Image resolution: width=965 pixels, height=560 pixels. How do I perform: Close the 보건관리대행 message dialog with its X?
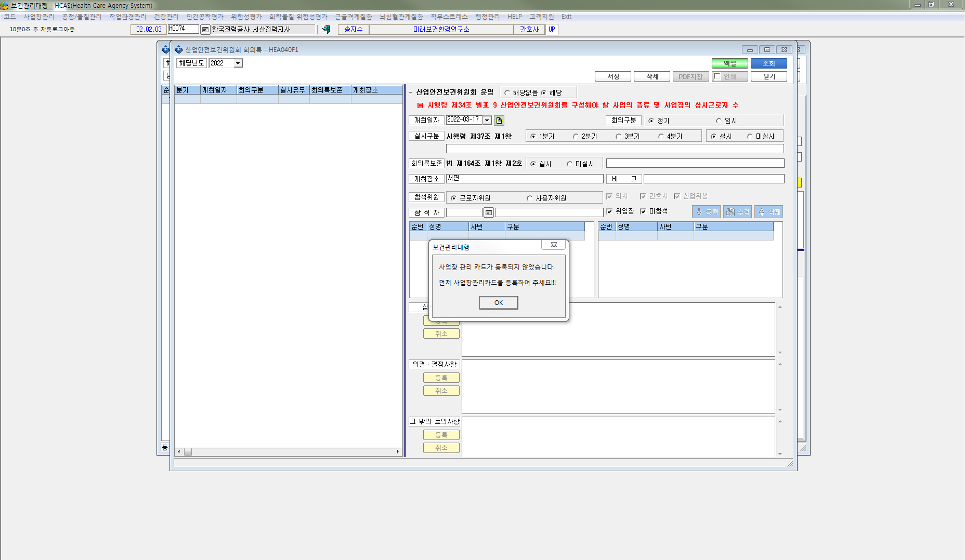point(554,245)
